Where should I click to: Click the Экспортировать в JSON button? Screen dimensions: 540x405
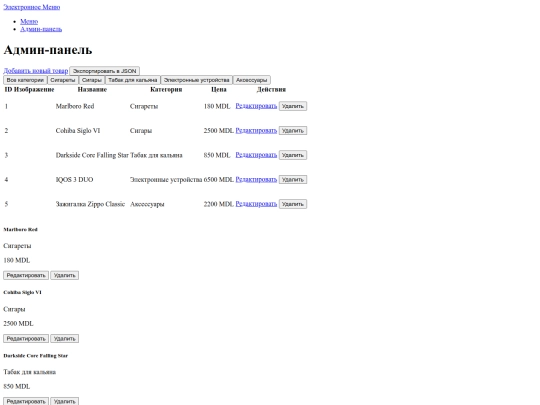pos(104,71)
